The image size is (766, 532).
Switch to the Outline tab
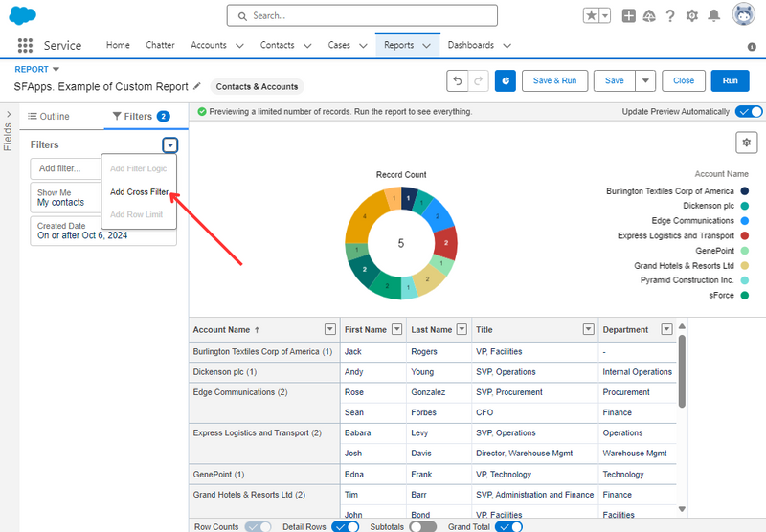tap(49, 116)
